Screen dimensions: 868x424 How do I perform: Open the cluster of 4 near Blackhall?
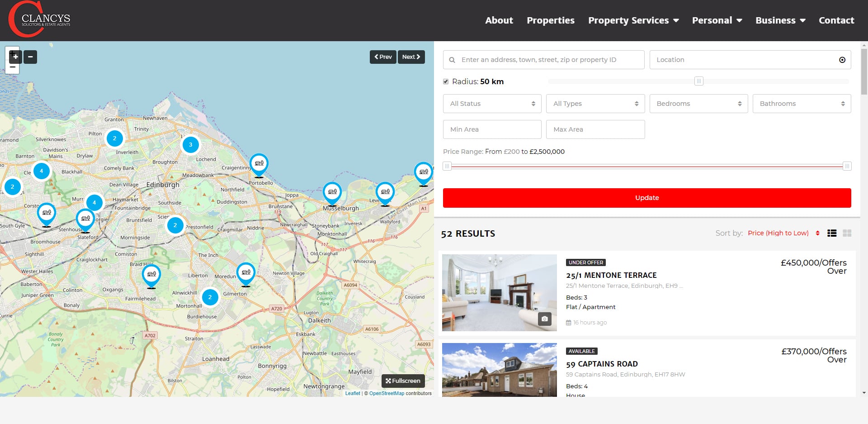[41, 171]
